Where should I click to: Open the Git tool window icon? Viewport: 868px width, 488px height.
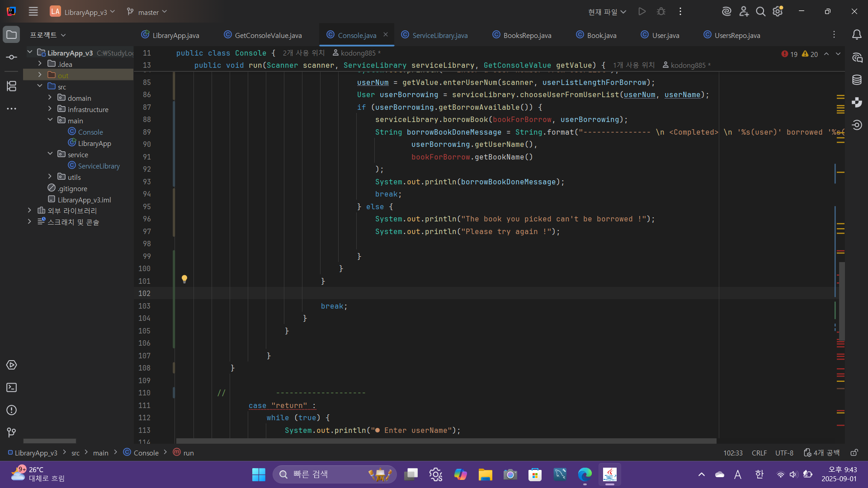point(12,433)
